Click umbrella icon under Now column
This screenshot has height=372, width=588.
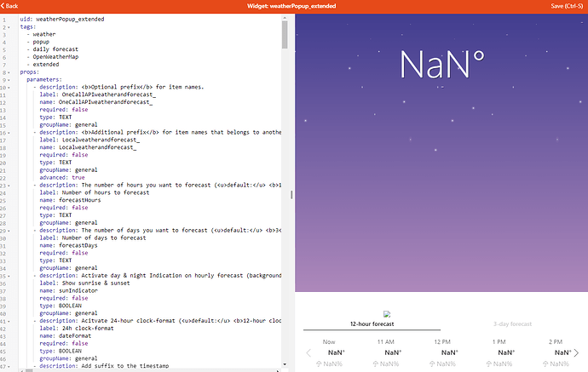pyautogui.click(x=319, y=363)
